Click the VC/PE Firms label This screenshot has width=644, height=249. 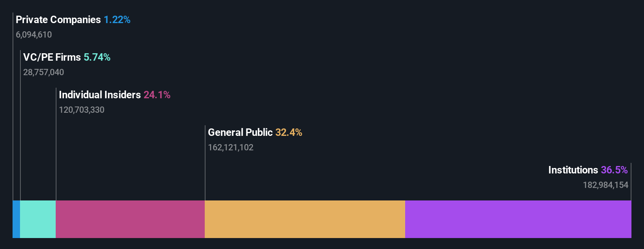pyautogui.click(x=52, y=57)
